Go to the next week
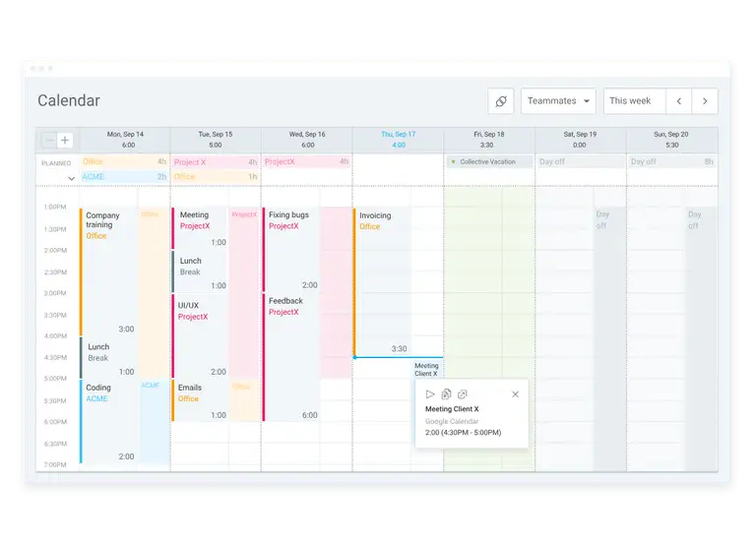This screenshot has width=756, height=544. 705,101
